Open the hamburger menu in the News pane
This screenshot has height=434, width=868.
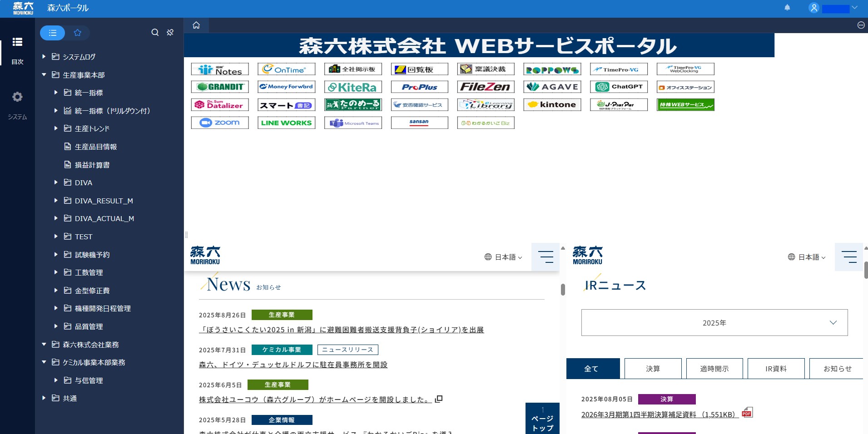pyautogui.click(x=546, y=256)
